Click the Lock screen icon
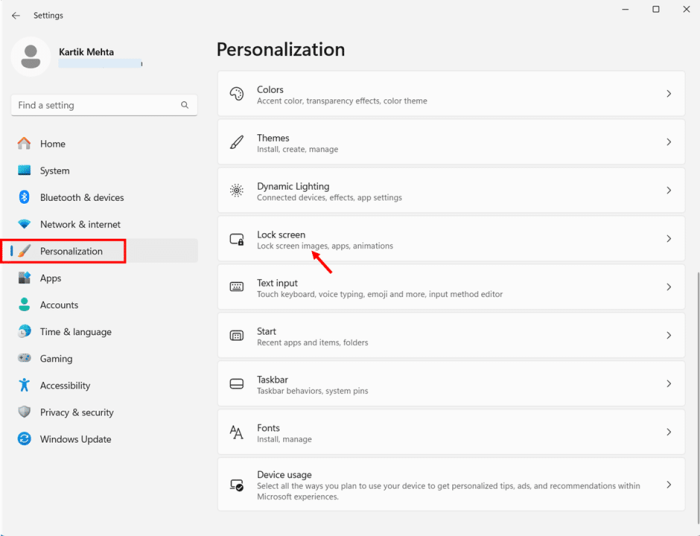This screenshot has height=536, width=700. coord(237,239)
